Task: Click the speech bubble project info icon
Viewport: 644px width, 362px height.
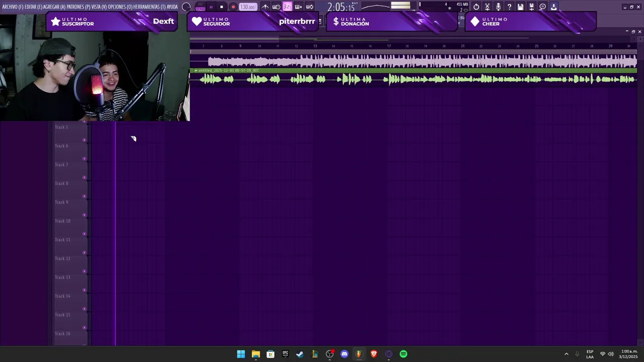Action: click(542, 7)
